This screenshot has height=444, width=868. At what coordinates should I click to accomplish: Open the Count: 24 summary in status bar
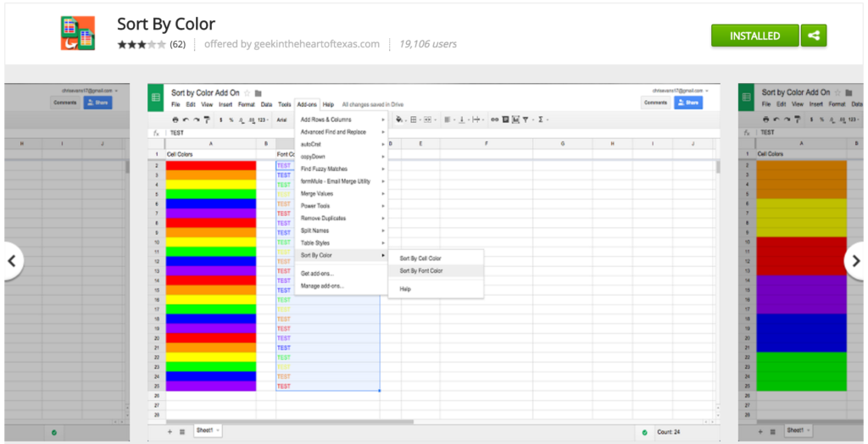(669, 432)
